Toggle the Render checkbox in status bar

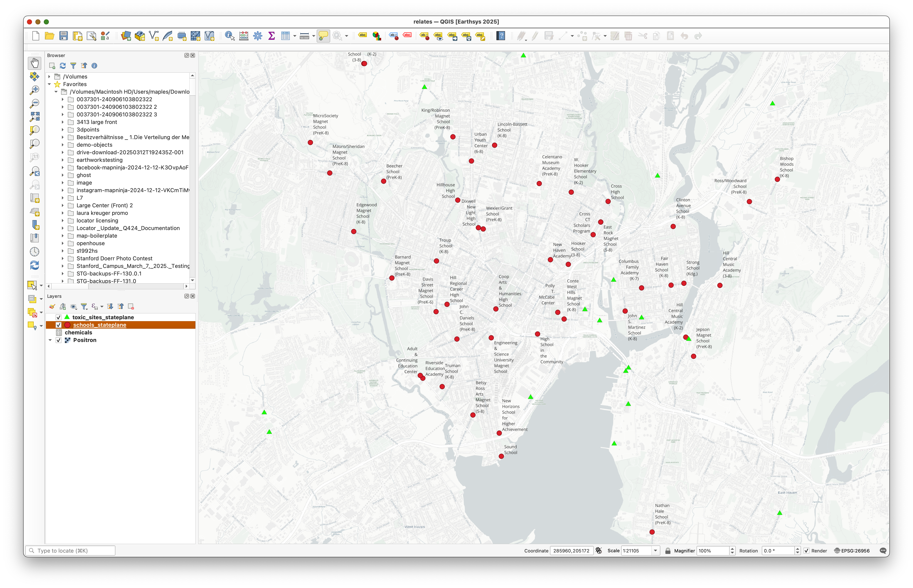click(806, 551)
